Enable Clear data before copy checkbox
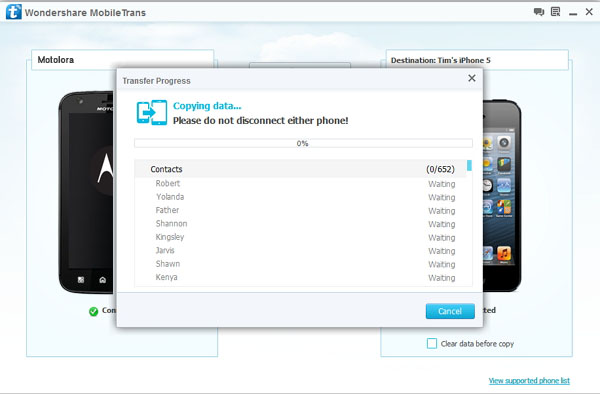600x394 pixels. tap(432, 343)
